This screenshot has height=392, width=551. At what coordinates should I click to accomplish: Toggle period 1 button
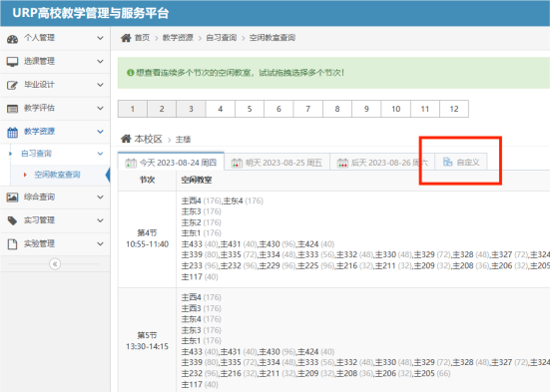pyautogui.click(x=133, y=109)
